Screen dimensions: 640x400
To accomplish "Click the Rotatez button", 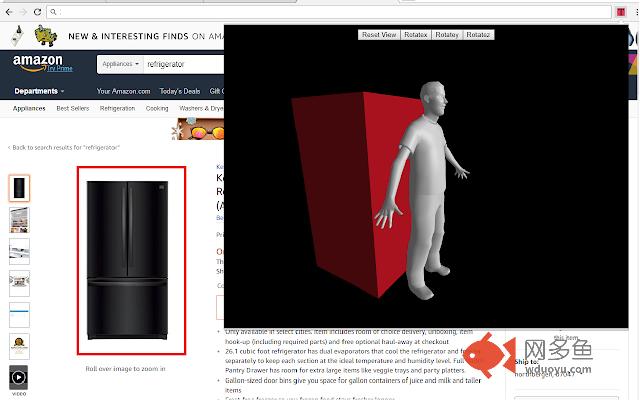I will 478,35.
